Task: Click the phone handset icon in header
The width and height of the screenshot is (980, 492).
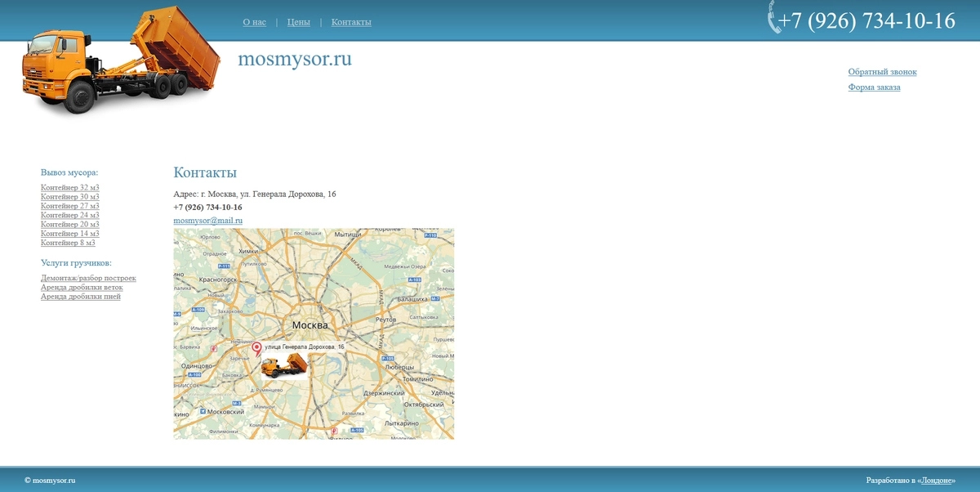Action: (773, 18)
